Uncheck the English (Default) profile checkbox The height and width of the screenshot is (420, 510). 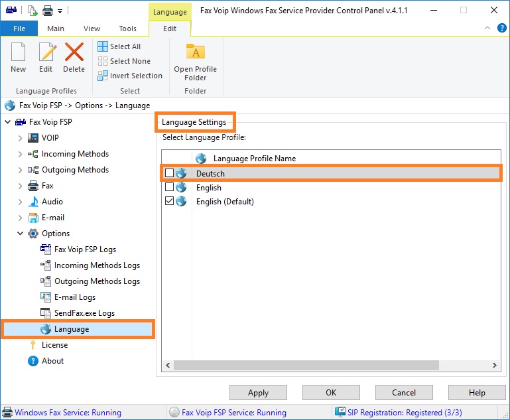coord(169,201)
